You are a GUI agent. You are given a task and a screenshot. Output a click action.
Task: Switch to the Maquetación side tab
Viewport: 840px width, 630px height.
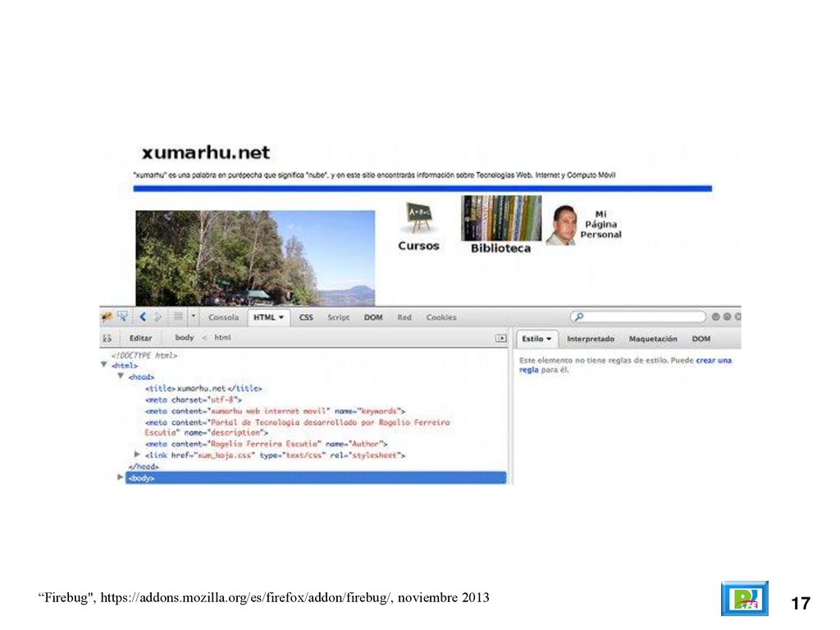653,339
